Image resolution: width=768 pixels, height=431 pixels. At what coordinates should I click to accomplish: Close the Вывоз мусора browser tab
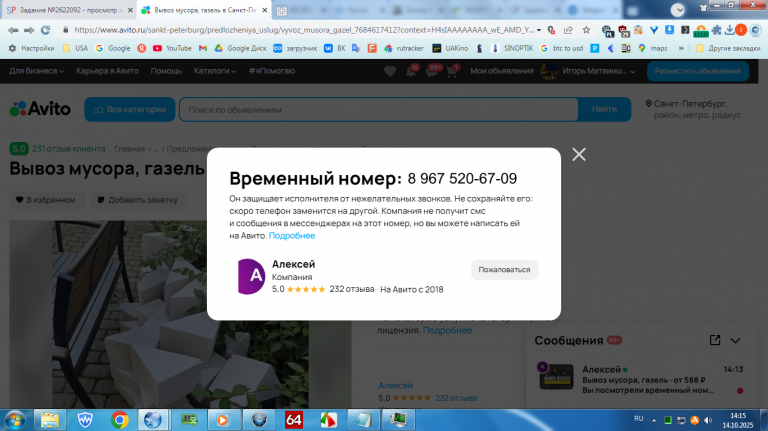(264, 10)
